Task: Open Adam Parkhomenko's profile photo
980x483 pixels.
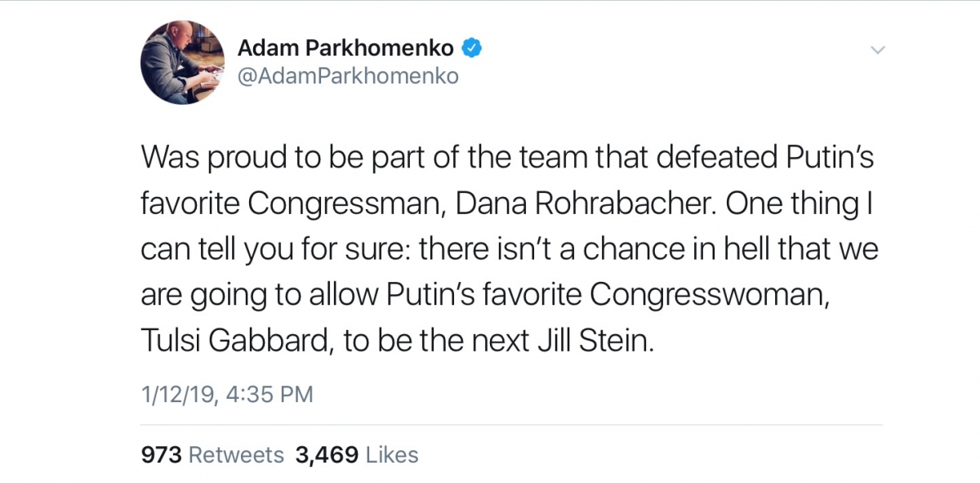Action: click(182, 63)
